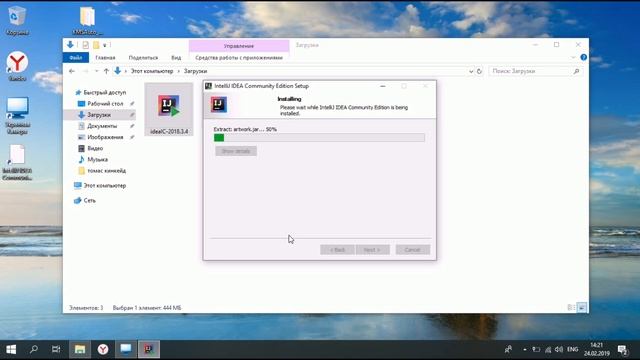Click Загрузки in the address breadcrumb
This screenshot has width=640, height=360.
coord(196,71)
